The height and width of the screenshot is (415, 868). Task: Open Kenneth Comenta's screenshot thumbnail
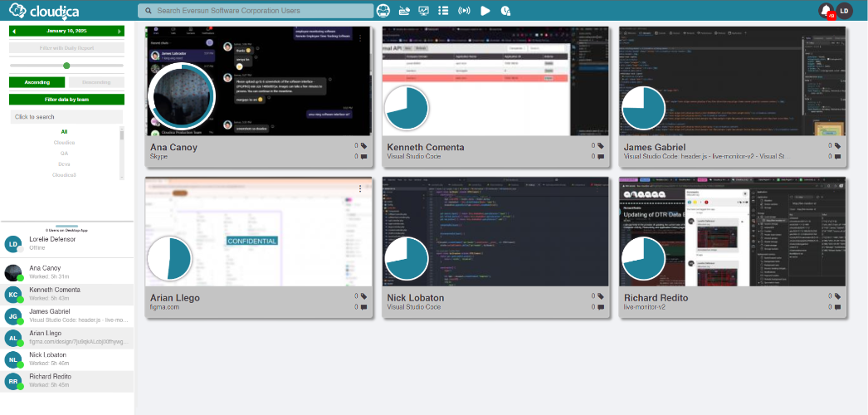click(495, 81)
